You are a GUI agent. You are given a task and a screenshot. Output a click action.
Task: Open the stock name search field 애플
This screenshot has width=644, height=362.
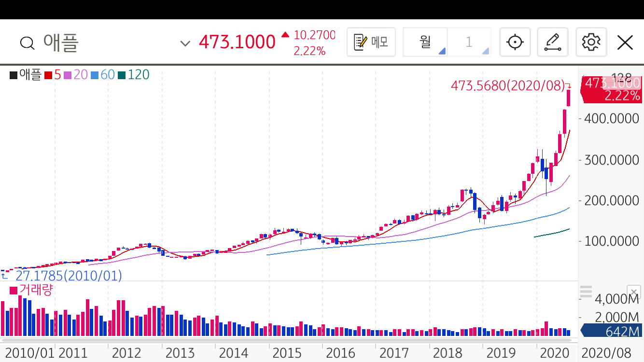tap(61, 42)
